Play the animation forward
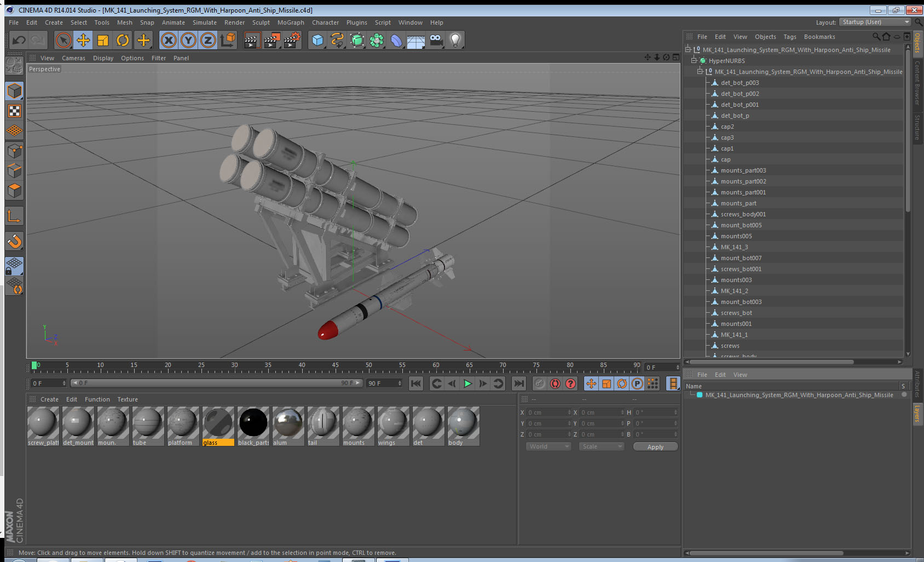 point(467,383)
